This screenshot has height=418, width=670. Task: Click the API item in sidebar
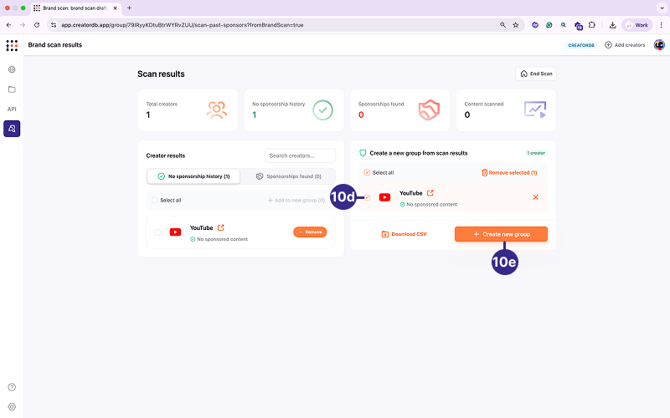12,109
